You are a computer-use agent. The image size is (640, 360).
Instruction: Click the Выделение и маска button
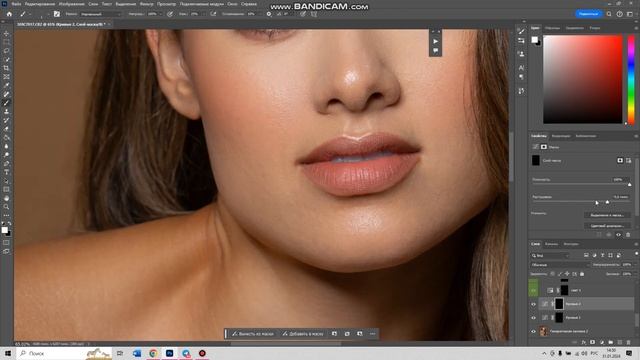click(x=607, y=215)
